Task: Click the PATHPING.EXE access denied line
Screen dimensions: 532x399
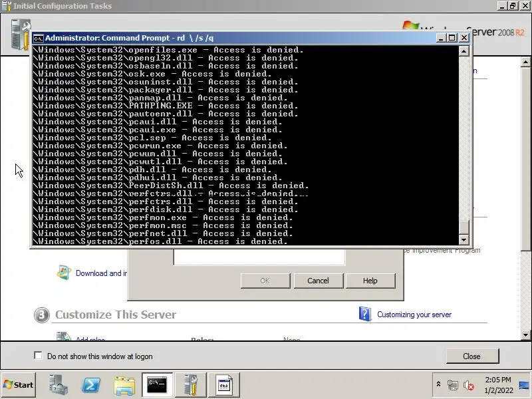Action: (166, 106)
